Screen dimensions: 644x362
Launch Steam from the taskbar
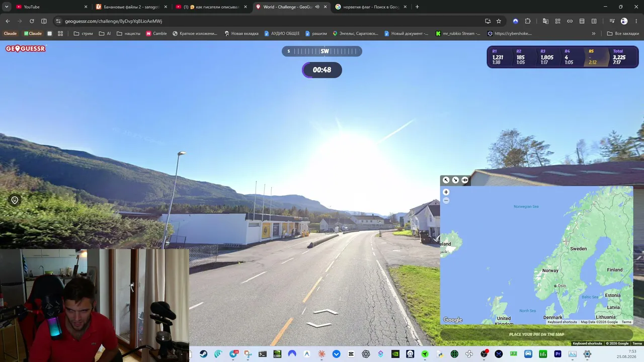203,354
